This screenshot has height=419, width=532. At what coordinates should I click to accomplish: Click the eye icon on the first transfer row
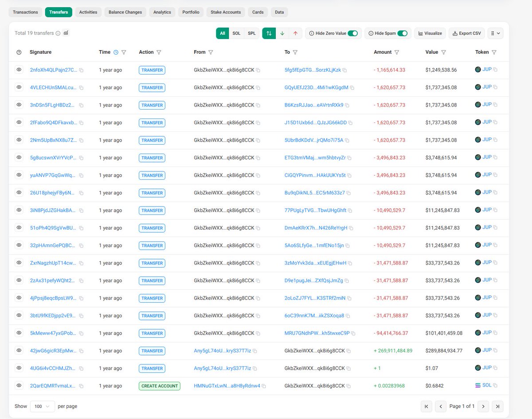pyautogui.click(x=18, y=70)
